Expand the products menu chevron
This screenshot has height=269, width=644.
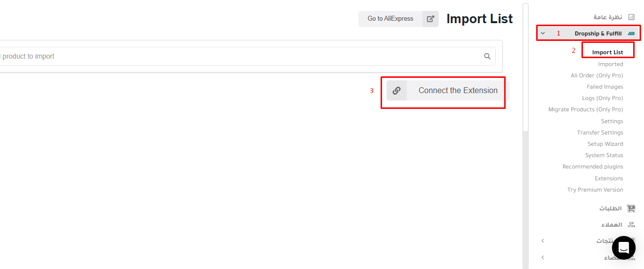(543, 241)
